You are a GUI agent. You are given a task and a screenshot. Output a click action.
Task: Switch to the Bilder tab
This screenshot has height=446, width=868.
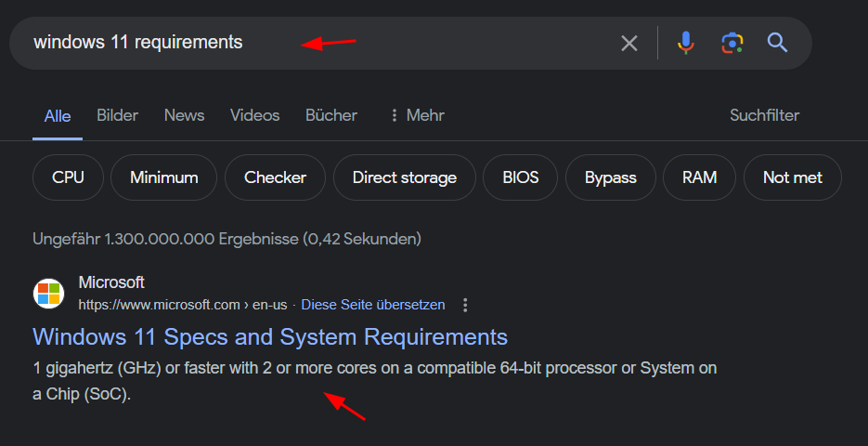(x=117, y=115)
